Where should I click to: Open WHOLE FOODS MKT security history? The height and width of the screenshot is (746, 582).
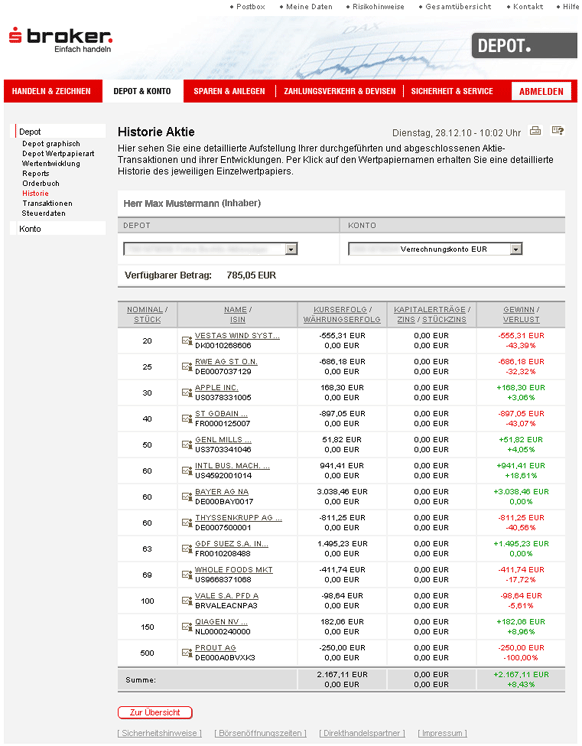click(234, 569)
